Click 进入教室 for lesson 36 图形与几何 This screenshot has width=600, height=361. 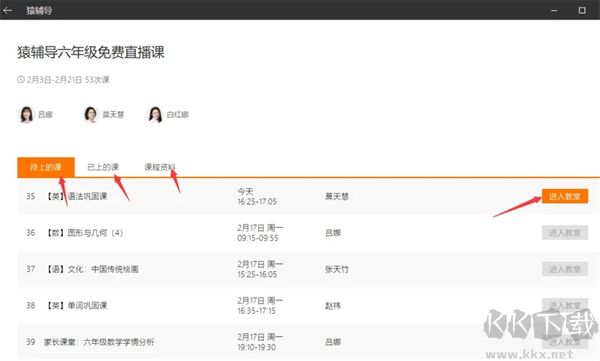pyautogui.click(x=565, y=232)
